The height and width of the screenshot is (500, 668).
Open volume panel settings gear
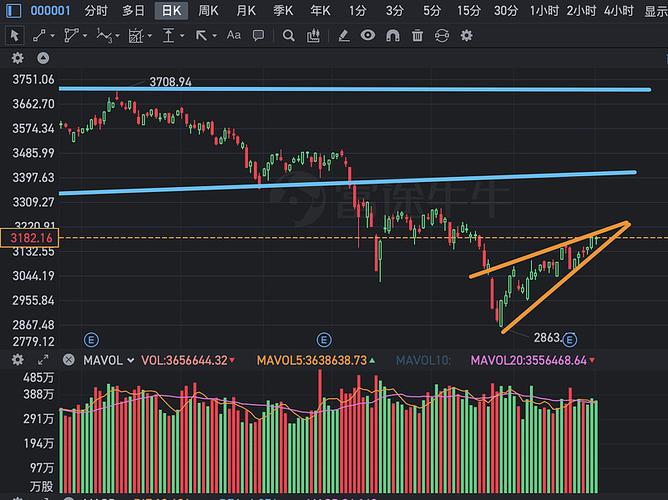point(17,360)
